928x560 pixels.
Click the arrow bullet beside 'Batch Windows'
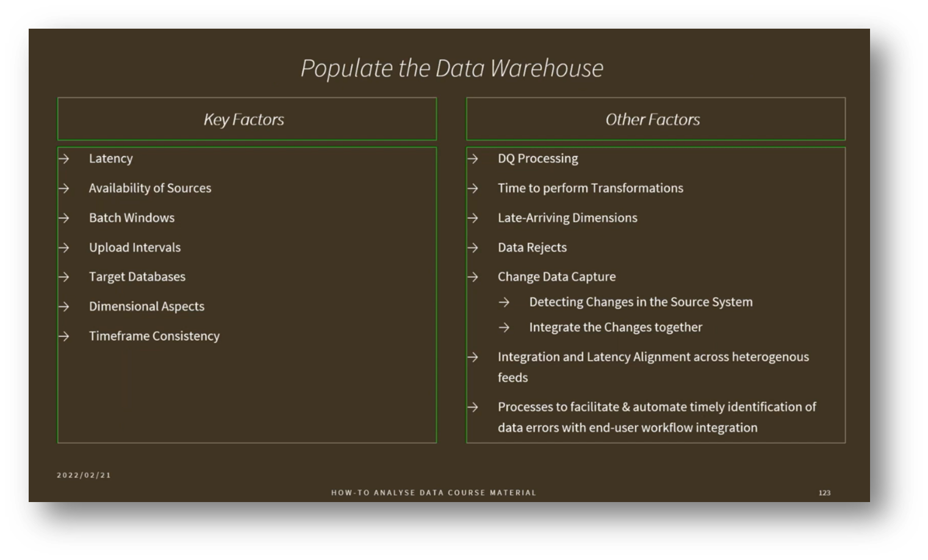click(x=64, y=218)
